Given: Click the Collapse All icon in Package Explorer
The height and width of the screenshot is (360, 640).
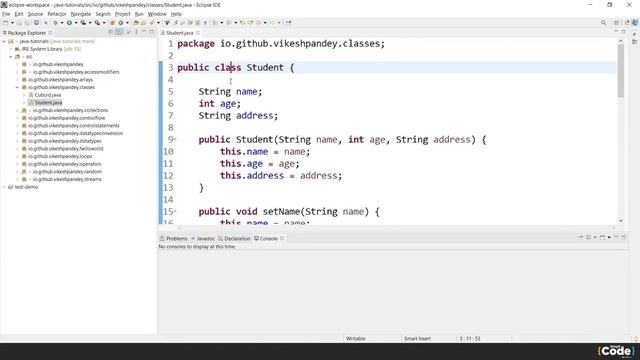Looking at the screenshot, I should 110,32.
